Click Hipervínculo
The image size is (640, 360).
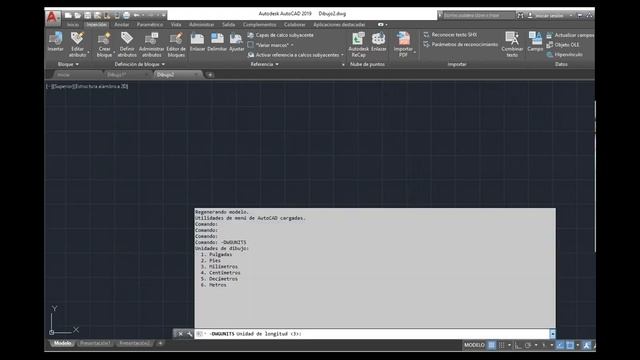pyautogui.click(x=564, y=54)
